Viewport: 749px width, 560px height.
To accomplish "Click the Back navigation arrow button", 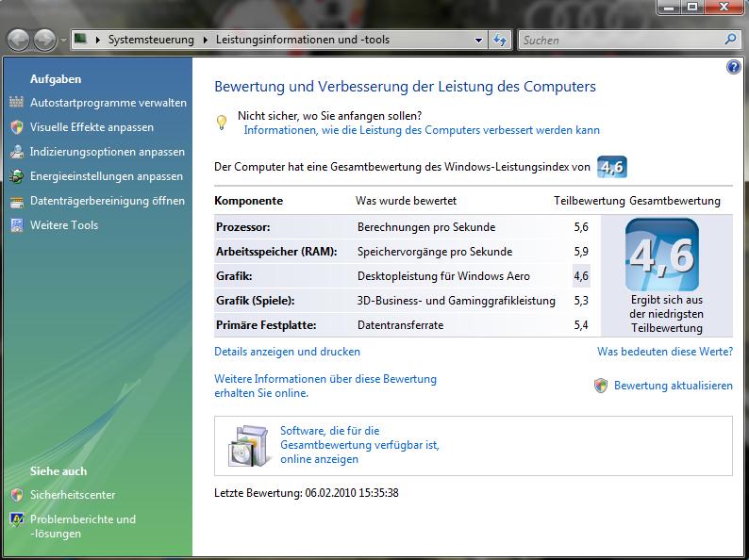I will [x=19, y=41].
